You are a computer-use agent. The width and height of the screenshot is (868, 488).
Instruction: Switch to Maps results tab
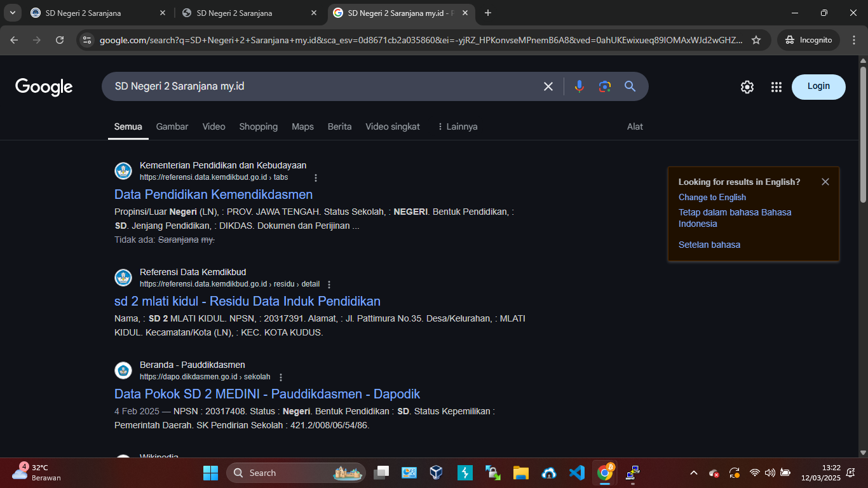(302, 126)
